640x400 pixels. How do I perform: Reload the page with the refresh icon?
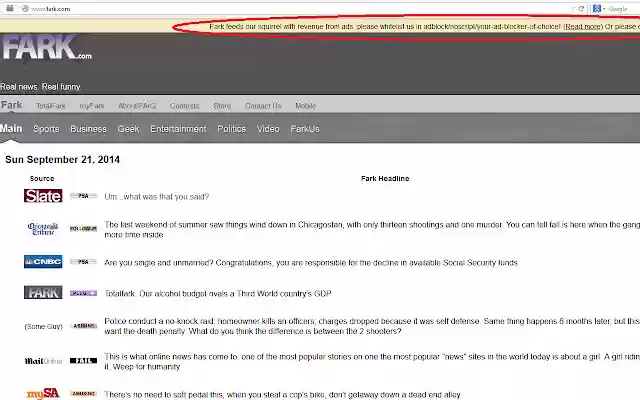point(581,9)
